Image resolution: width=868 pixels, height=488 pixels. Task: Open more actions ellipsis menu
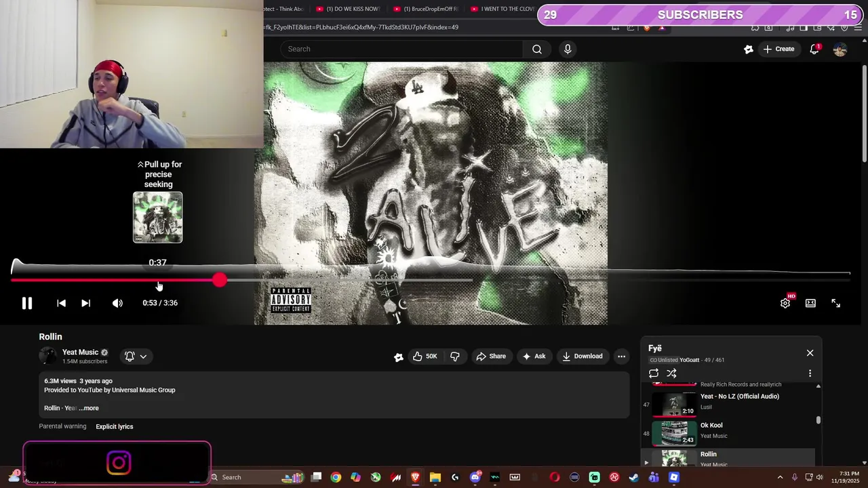click(x=621, y=356)
